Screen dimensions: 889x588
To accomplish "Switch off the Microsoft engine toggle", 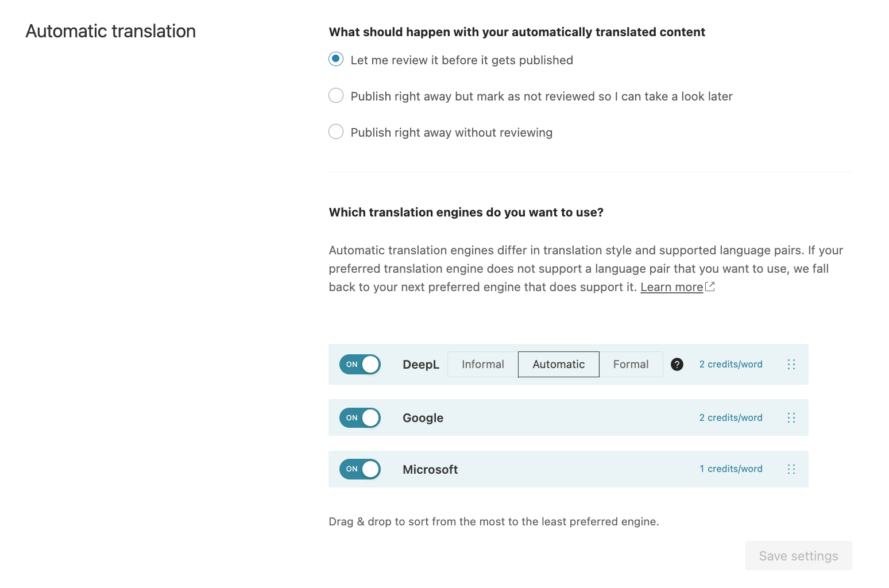I will (x=360, y=469).
